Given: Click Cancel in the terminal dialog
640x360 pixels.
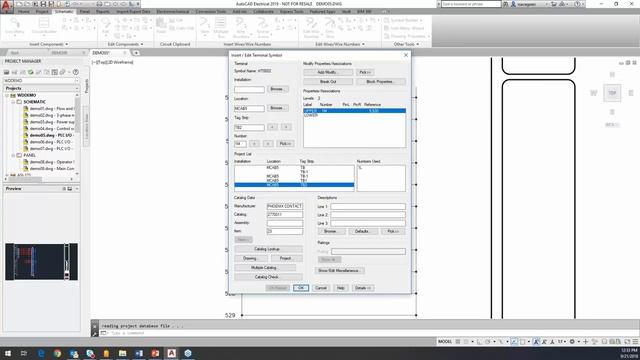Looking at the screenshot, I should click(x=321, y=288).
